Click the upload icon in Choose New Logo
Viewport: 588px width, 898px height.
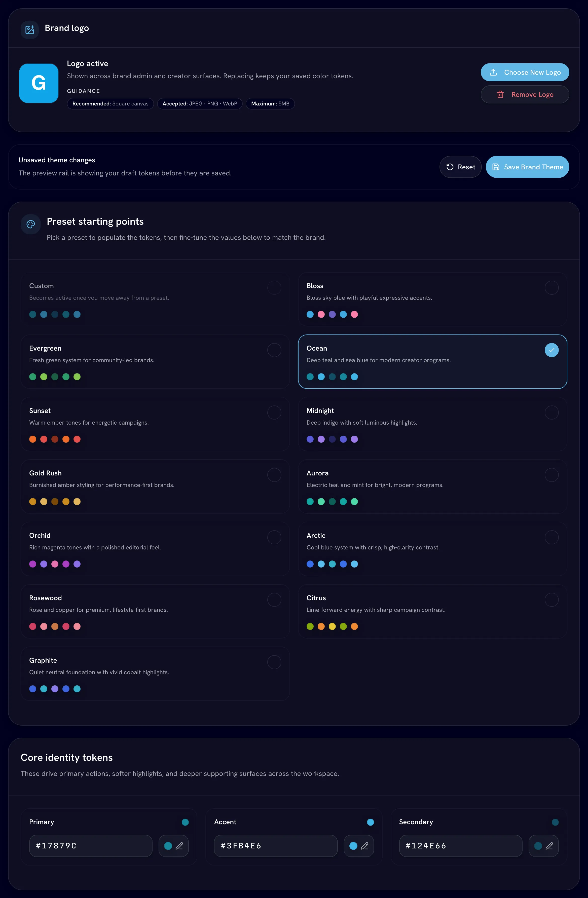tap(493, 72)
